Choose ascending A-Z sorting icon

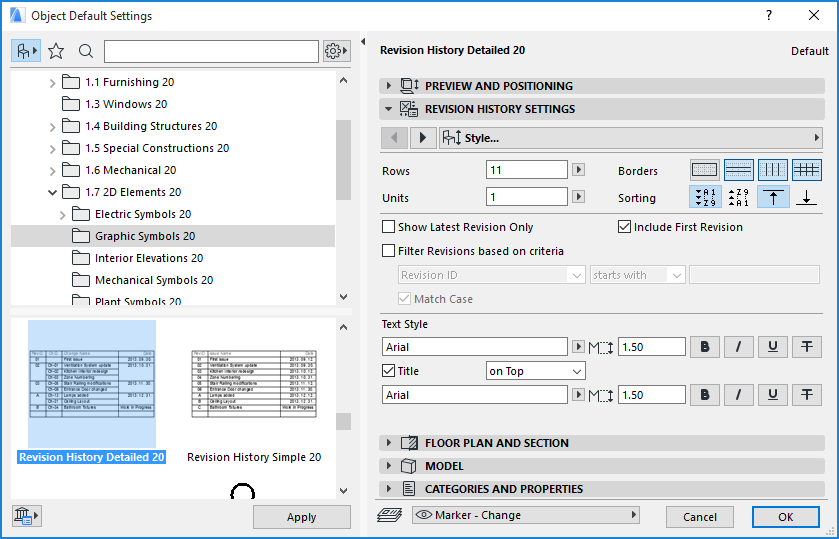tap(704, 198)
